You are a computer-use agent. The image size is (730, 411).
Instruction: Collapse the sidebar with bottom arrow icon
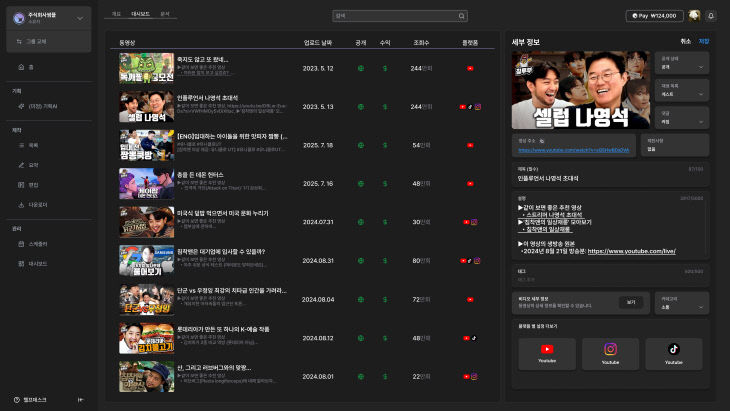point(80,399)
